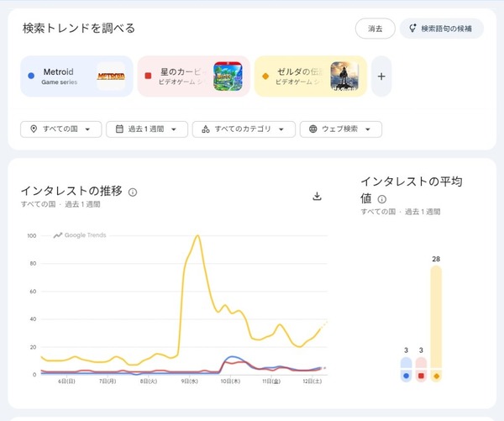Click the 12日(土) axis label
The width and height of the screenshot is (504, 421).
coord(312,382)
